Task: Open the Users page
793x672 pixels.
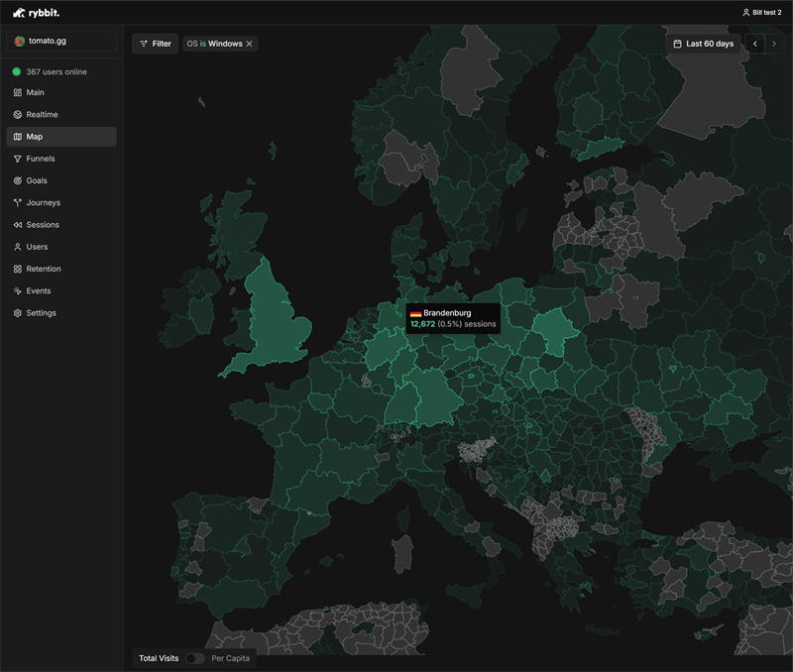Action: point(37,247)
